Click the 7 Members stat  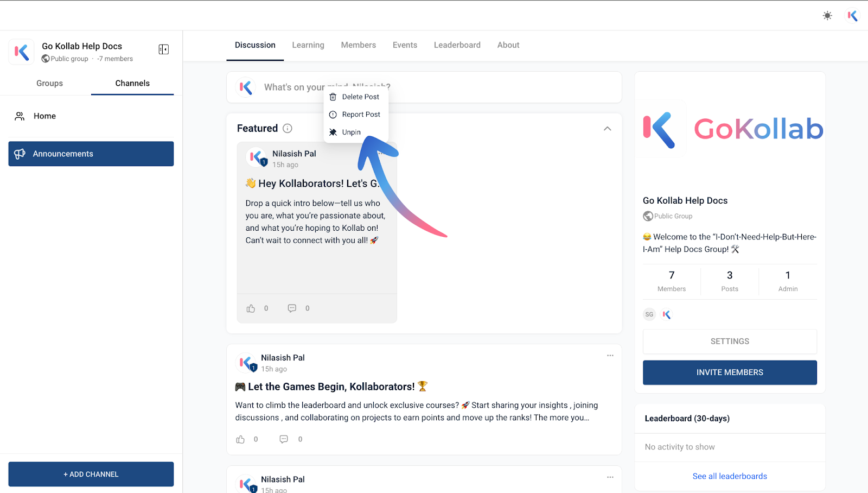click(x=672, y=281)
